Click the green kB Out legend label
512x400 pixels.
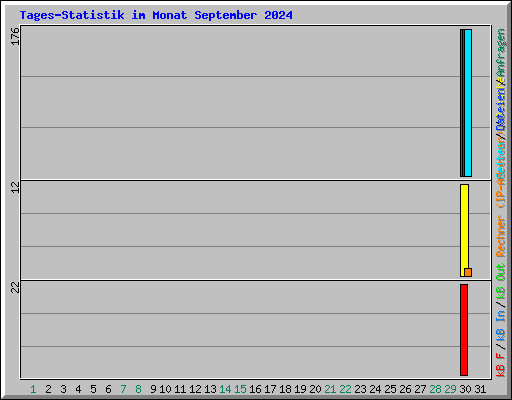click(501, 282)
